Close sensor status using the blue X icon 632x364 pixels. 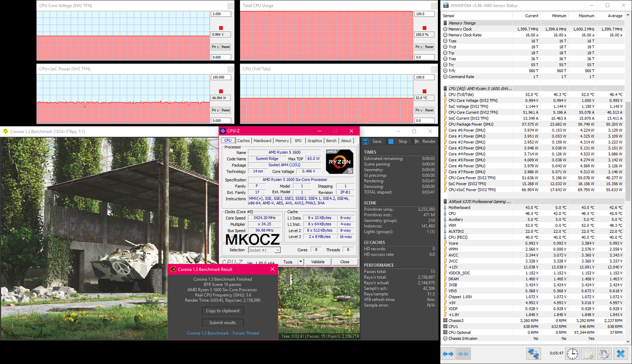(621, 354)
